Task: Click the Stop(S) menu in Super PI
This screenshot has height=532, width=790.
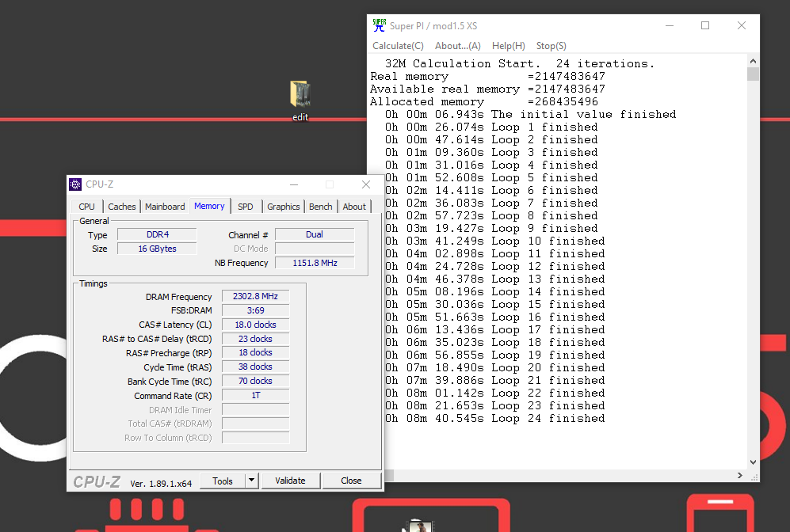Action: [551, 46]
